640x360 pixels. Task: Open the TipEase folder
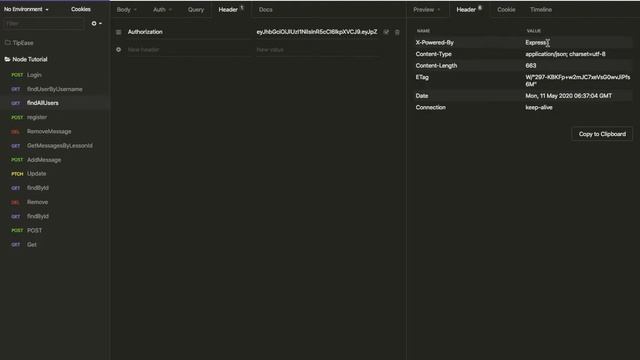pyautogui.click(x=19, y=43)
